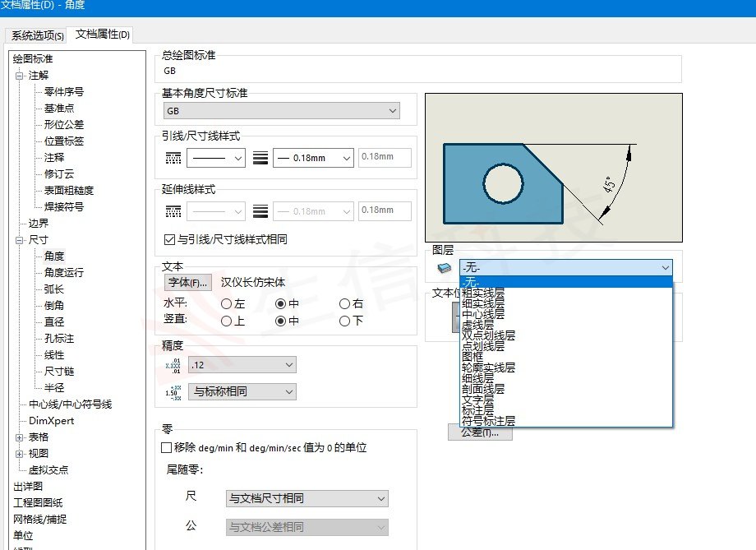Open the 与标称相同 tolerance precision dropdown
The height and width of the screenshot is (550, 756).
pos(242,391)
